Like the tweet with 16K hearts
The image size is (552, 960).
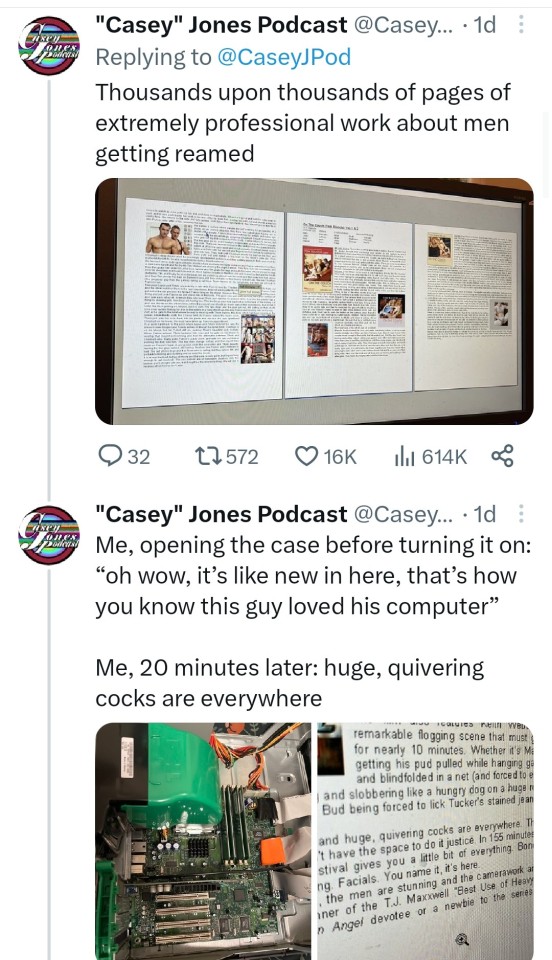pyautogui.click(x=325, y=456)
